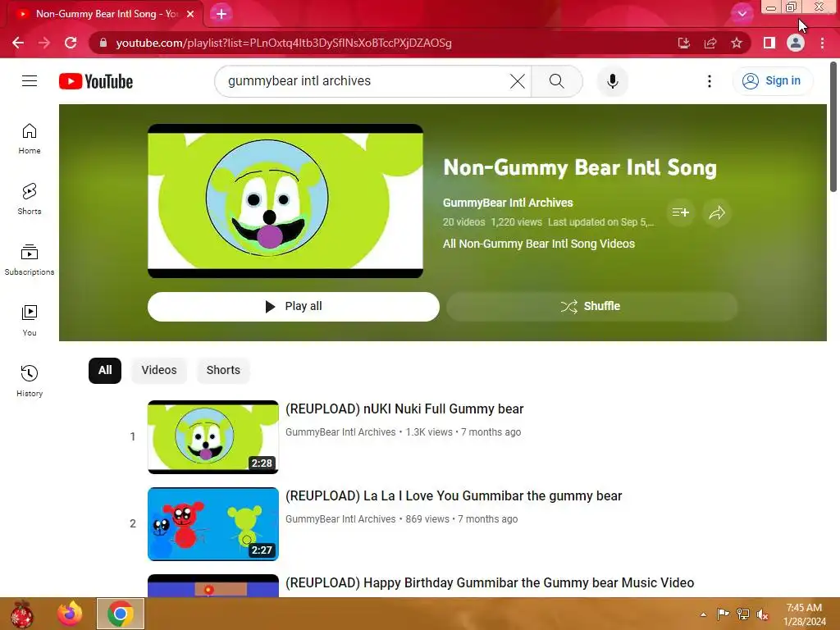The image size is (840, 630).
Task: Open Firefox from the taskbar
Action: point(70,614)
